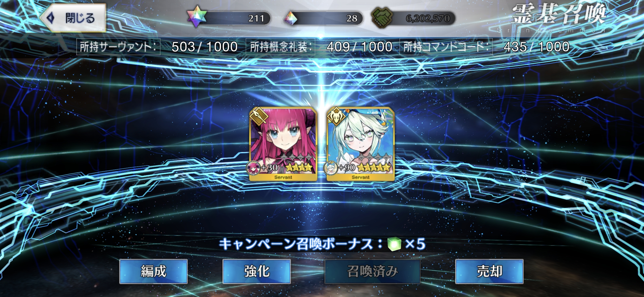Open the 強化 enhance button
This screenshot has width=644, height=297.
point(256,271)
